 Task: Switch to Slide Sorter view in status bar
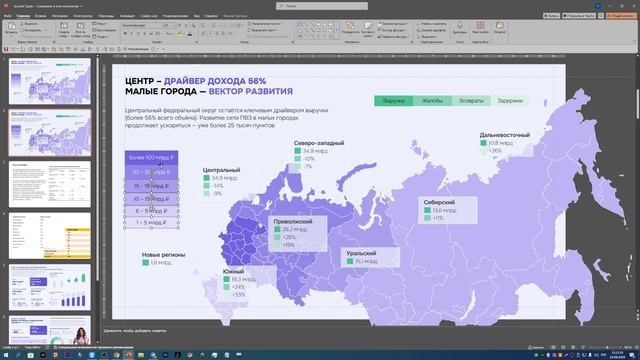[563, 347]
